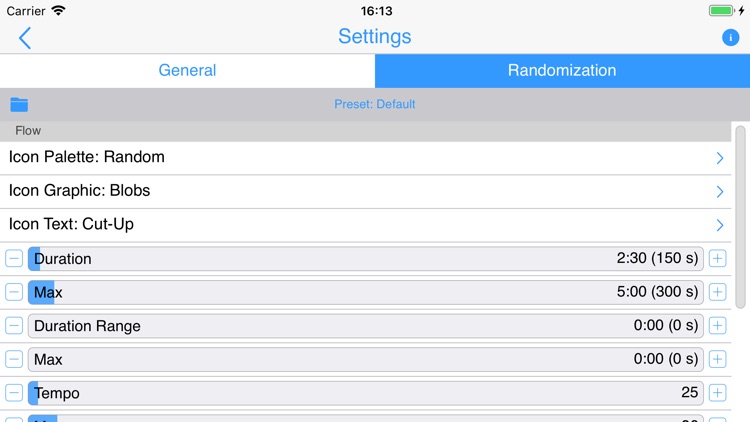Viewport: 750px width, 422px height.
Task: Select the Randomization tab
Action: coord(562,70)
